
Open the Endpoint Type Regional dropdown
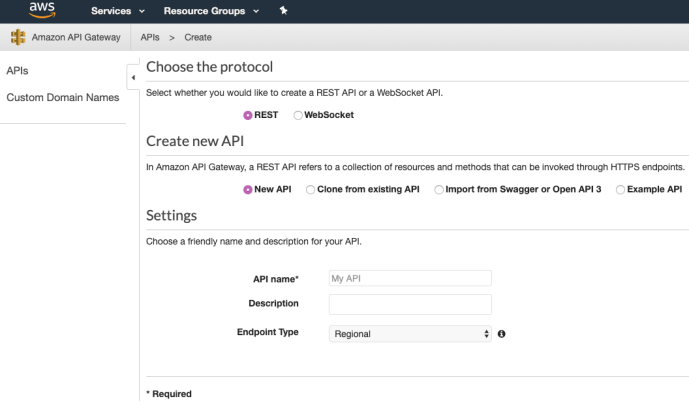coord(410,333)
